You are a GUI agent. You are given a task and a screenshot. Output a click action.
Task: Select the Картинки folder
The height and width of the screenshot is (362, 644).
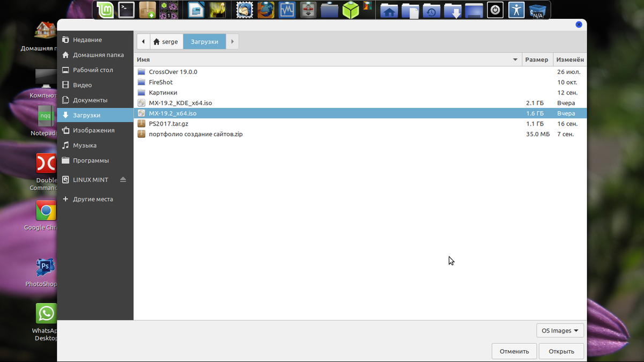click(x=360, y=93)
